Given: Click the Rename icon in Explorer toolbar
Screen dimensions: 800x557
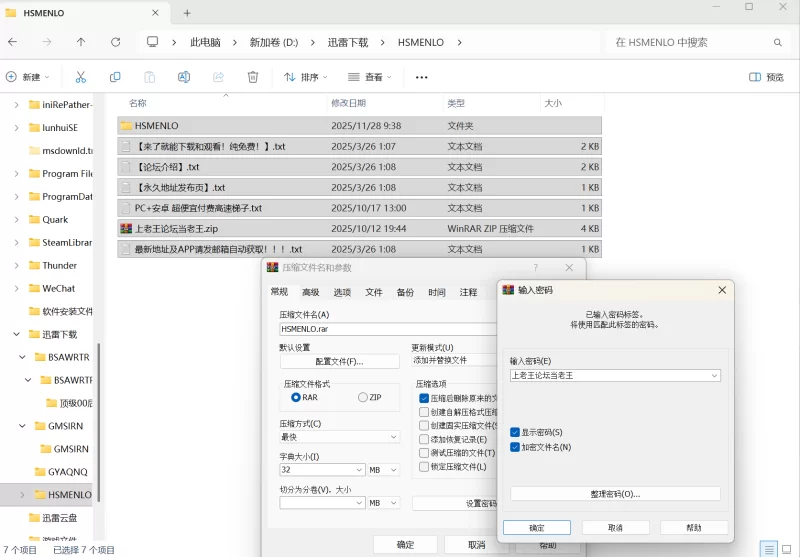Looking at the screenshot, I should click(184, 77).
